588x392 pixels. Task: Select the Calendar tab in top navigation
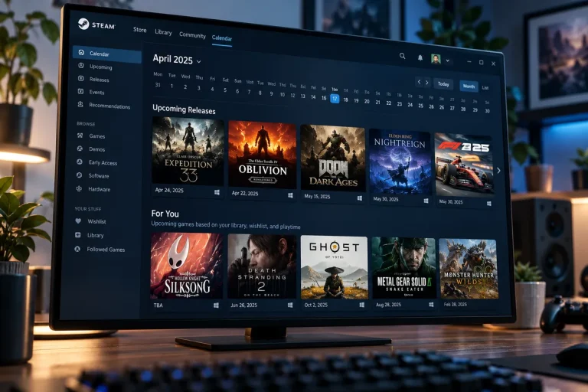coord(222,38)
